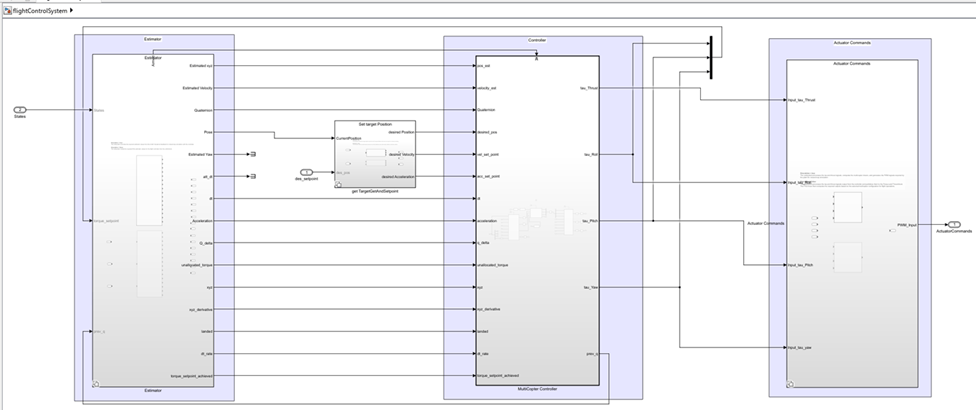Click the Estimated xyz output port label
The width and height of the screenshot is (976, 411).
tap(201, 65)
